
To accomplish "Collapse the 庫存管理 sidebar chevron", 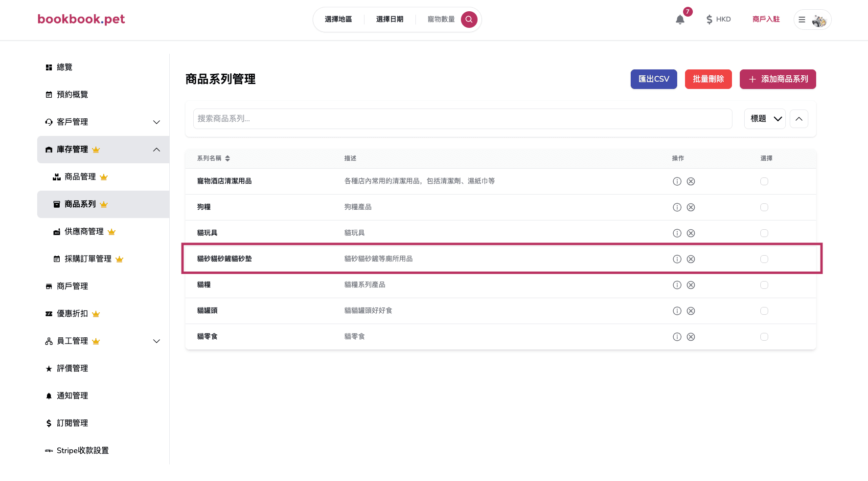I will coord(157,150).
